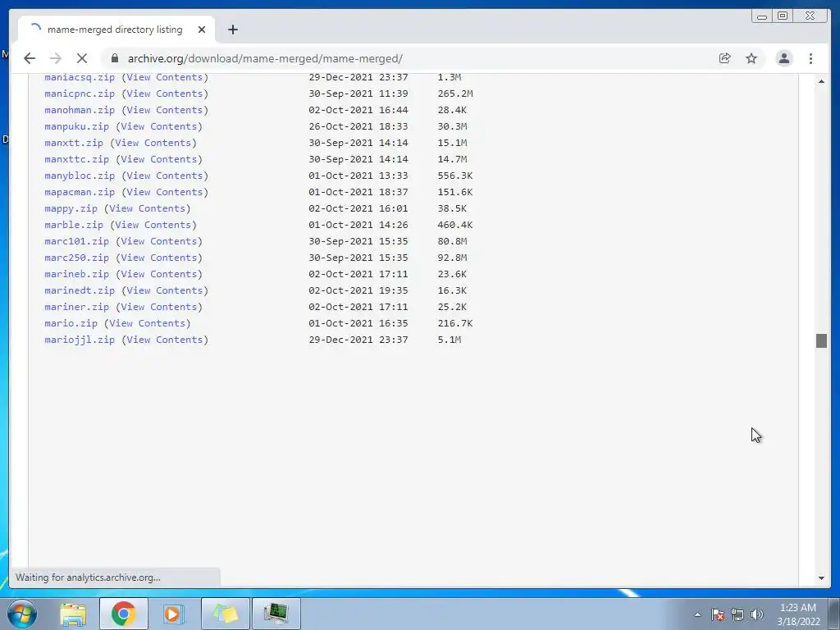View Contents of marble.zip
The height and width of the screenshot is (630, 840).
click(153, 225)
